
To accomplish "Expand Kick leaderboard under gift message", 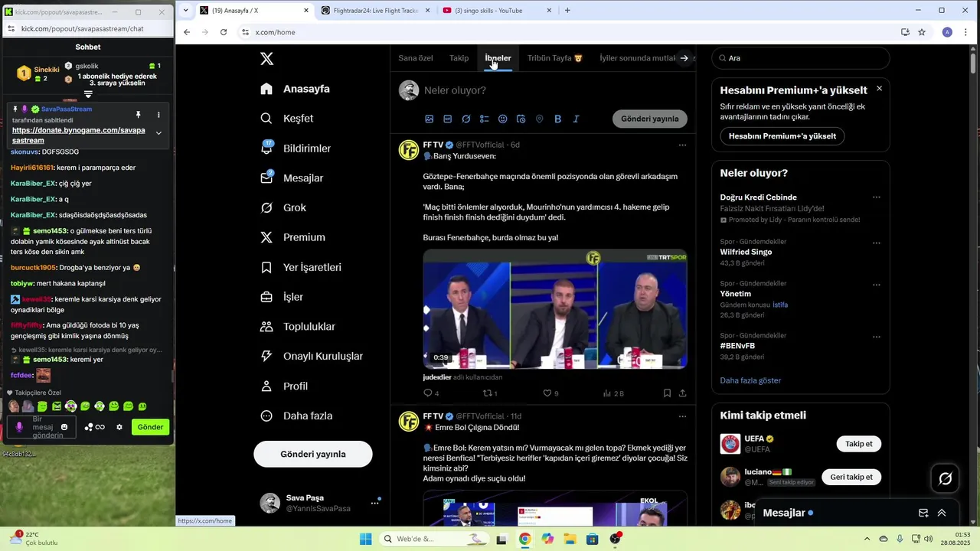I will (x=88, y=94).
